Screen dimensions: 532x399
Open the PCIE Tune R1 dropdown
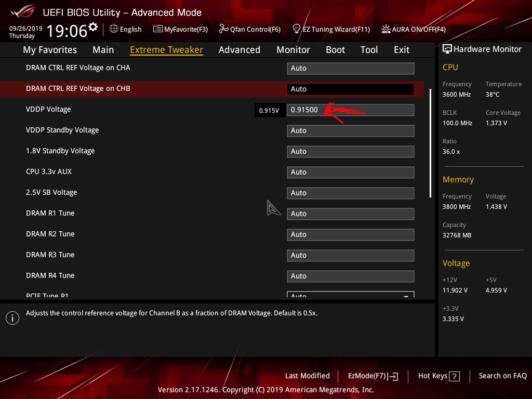point(351,295)
